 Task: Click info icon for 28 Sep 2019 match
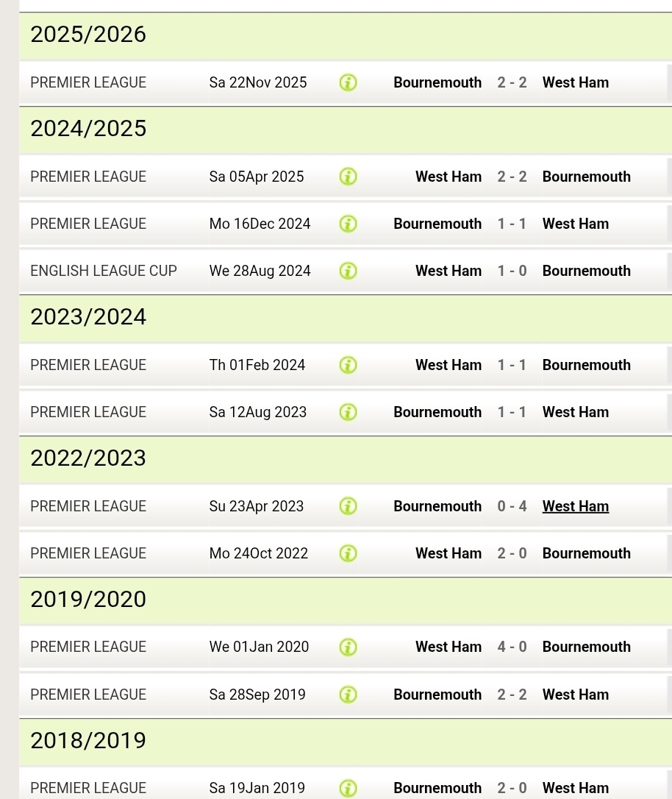[x=348, y=695]
